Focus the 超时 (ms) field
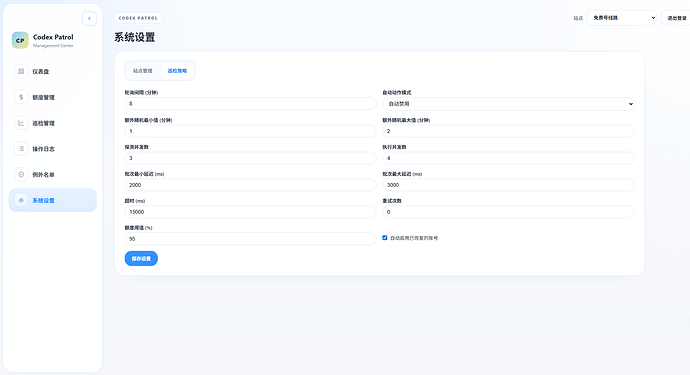Viewport: 690px width, 375px height. click(x=250, y=212)
